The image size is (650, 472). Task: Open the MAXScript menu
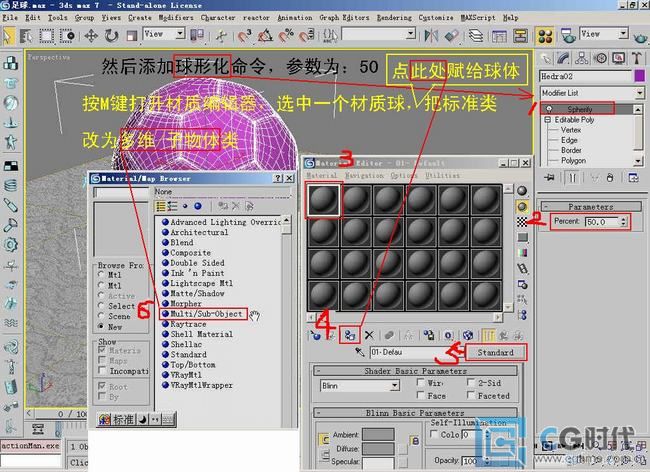pyautogui.click(x=478, y=18)
